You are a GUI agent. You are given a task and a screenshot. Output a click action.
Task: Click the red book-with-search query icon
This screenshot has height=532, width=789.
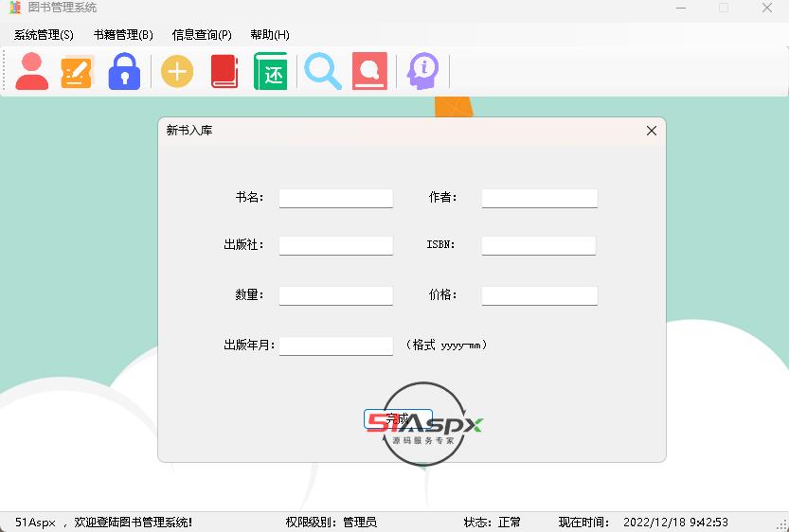coord(369,71)
